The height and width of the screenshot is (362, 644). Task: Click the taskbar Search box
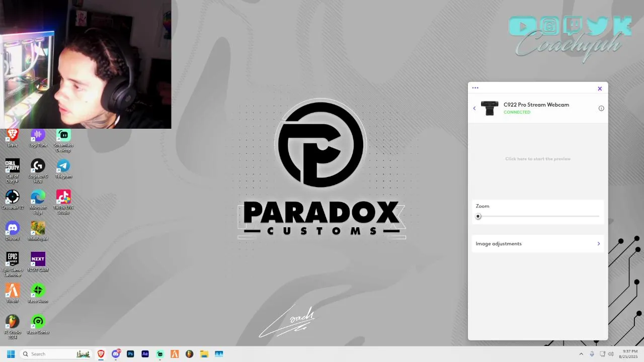point(56,354)
